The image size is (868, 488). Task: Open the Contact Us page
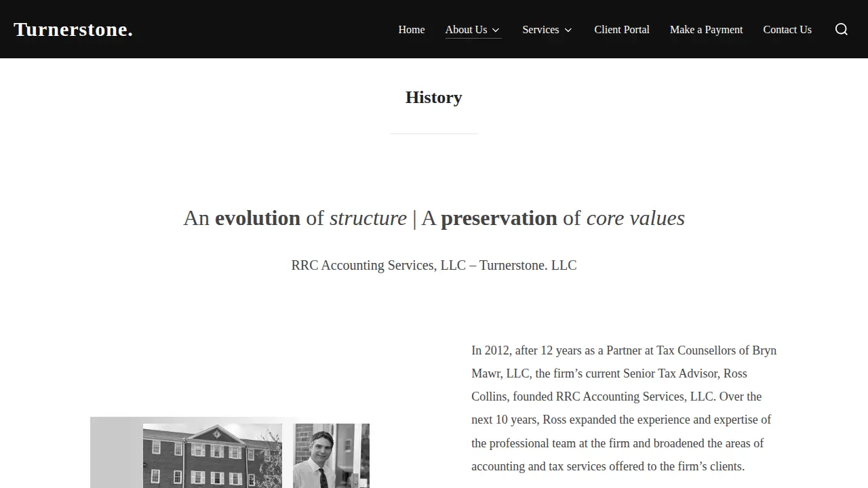pos(787,29)
